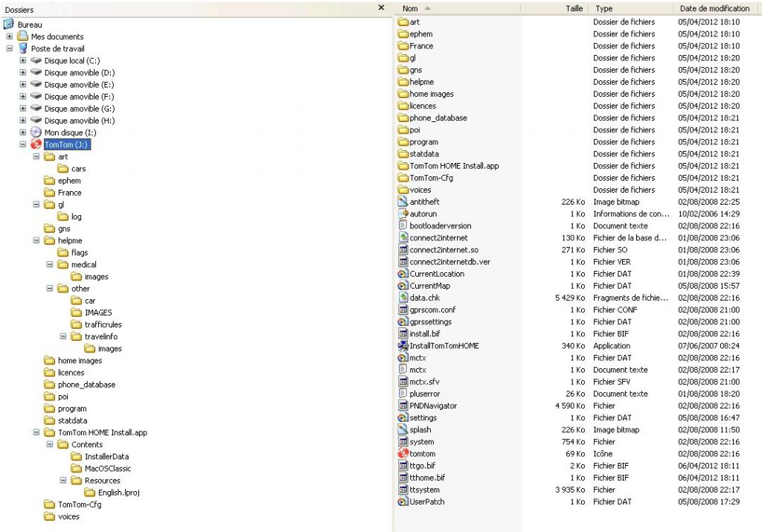Click the tomtom red icon file
This screenshot has width=762, height=532.
pos(403,453)
